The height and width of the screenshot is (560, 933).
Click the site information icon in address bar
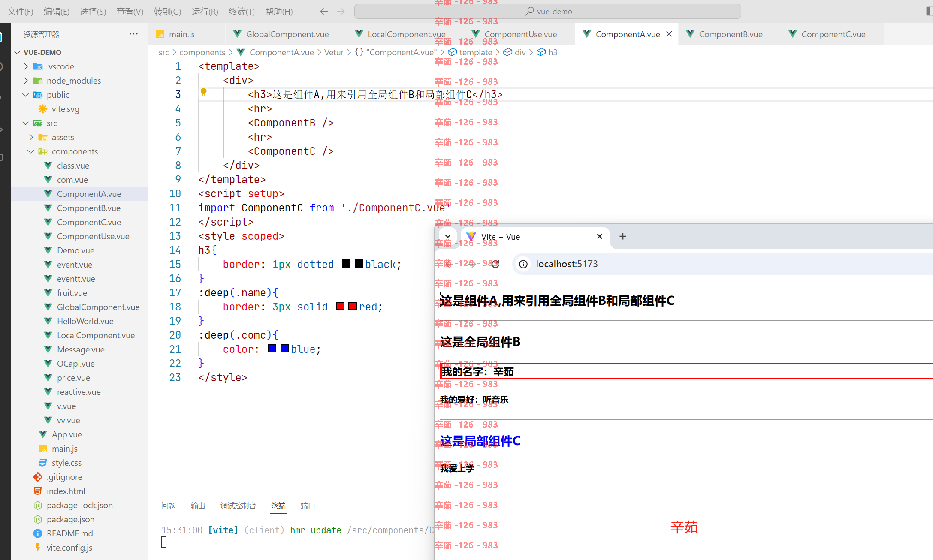523,264
